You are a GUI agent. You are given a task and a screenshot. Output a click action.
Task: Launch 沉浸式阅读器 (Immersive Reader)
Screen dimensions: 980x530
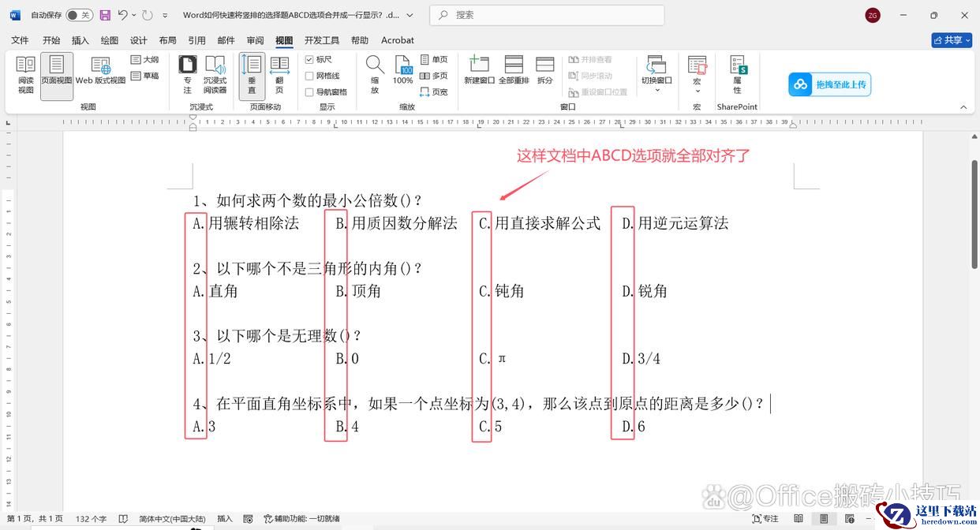(215, 75)
